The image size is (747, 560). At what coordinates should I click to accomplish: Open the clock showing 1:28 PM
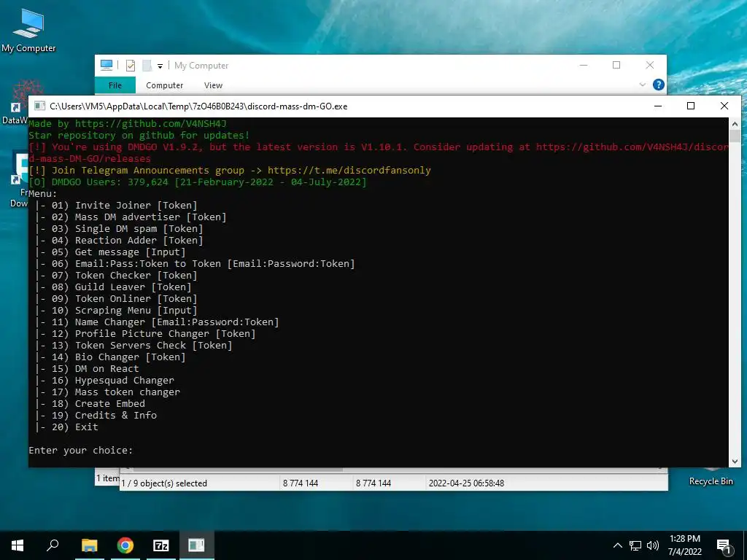684,545
